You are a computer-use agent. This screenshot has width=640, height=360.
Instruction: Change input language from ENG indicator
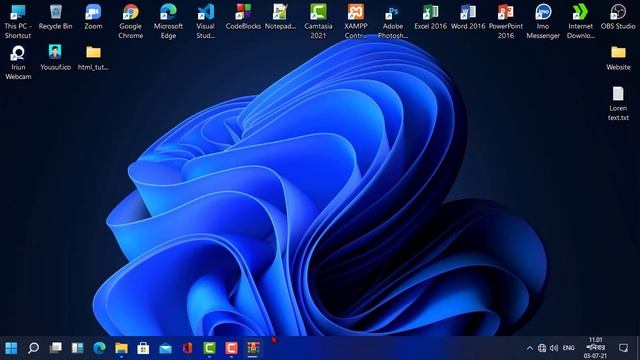tap(569, 348)
